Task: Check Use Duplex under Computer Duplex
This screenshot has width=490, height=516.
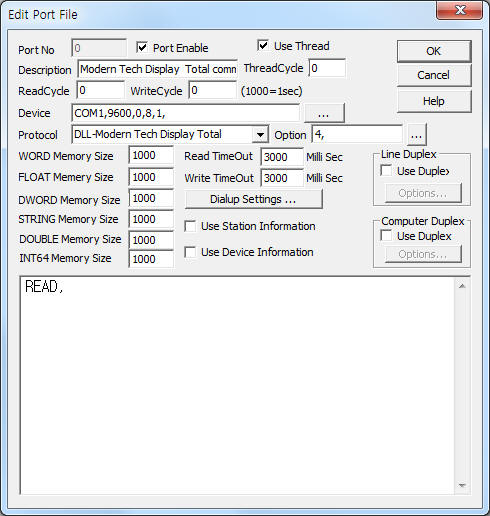Action: pos(386,236)
